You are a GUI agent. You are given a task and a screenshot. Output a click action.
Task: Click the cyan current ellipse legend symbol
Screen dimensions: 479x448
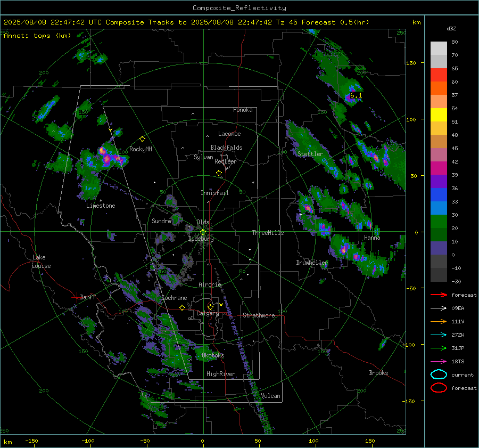pyautogui.click(x=439, y=374)
